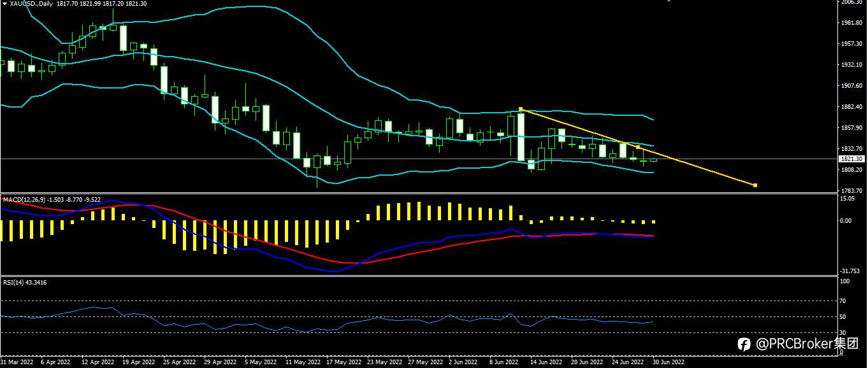Click the 0.00 MACD scale value
The image size is (868, 368).
[x=846, y=221]
